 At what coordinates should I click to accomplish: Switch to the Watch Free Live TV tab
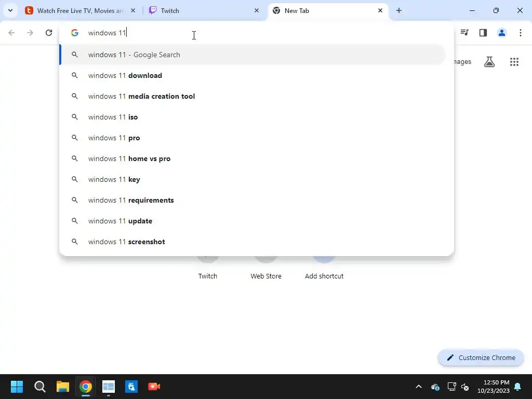click(80, 10)
